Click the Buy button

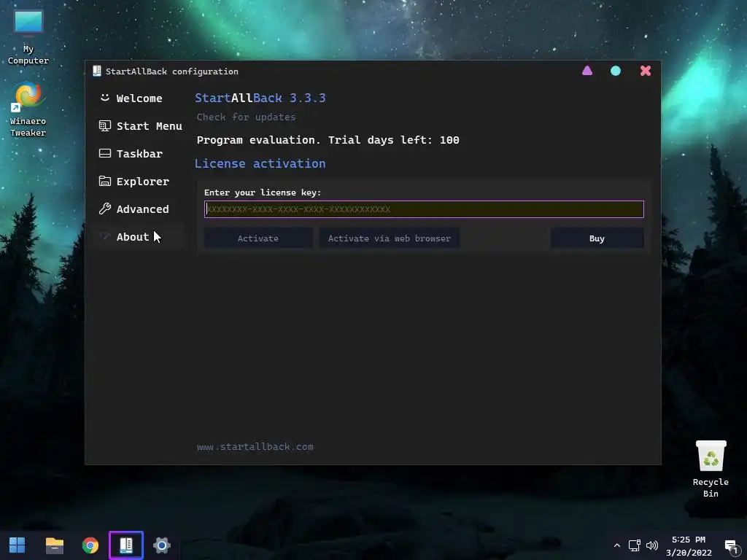pyautogui.click(x=597, y=238)
